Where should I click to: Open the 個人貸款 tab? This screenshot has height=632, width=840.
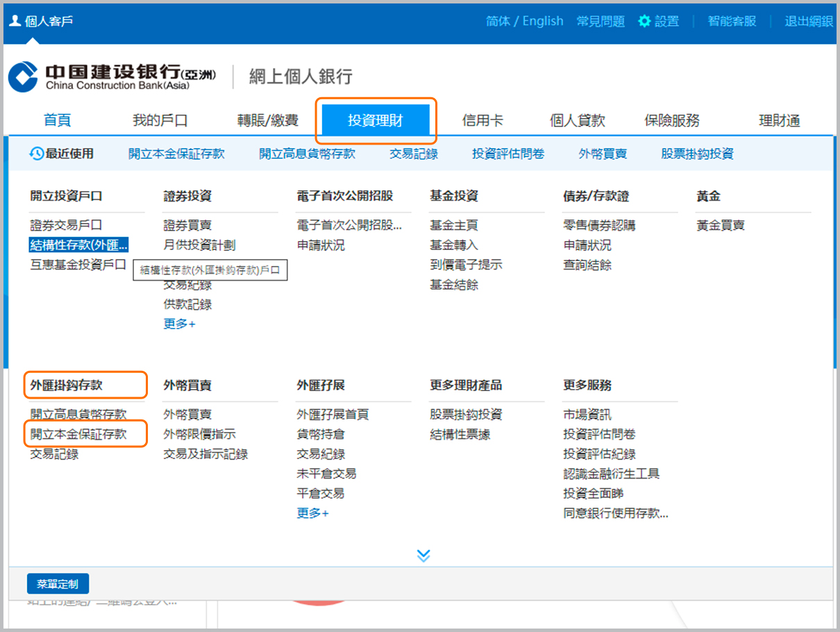click(x=578, y=120)
